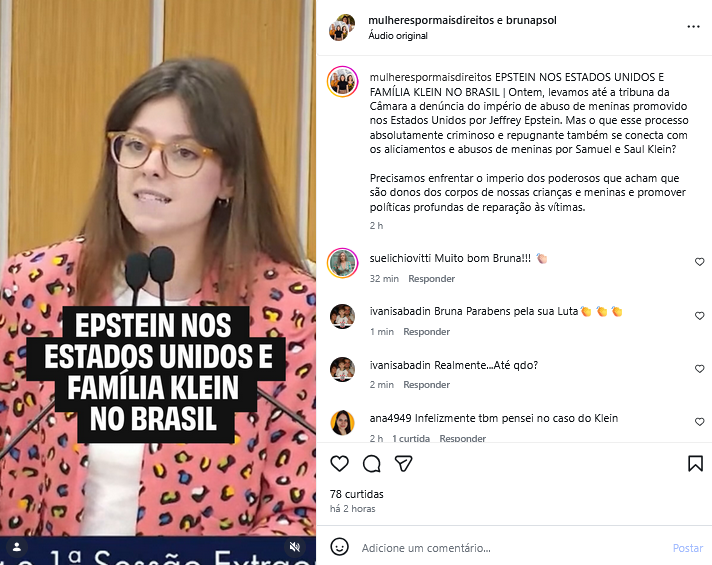Reply to suelichiovitti's comment
Screen dimensions: 712x565
[431, 278]
